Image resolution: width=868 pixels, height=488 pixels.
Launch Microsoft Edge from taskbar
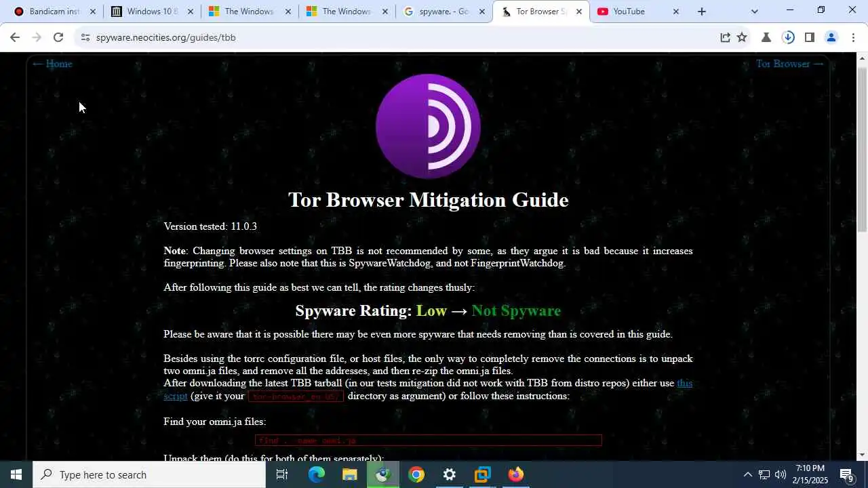coord(317,474)
